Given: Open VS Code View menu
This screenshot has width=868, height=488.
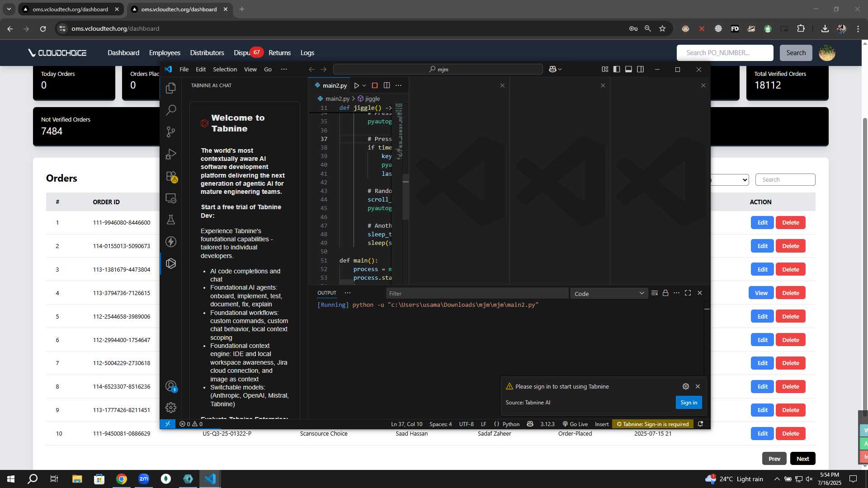Looking at the screenshot, I should (x=250, y=69).
